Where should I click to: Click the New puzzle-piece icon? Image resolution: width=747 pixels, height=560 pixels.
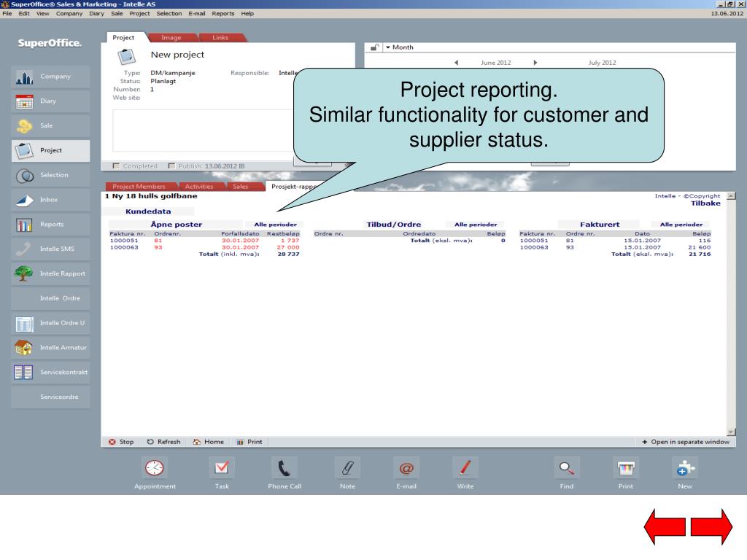pyautogui.click(x=684, y=469)
